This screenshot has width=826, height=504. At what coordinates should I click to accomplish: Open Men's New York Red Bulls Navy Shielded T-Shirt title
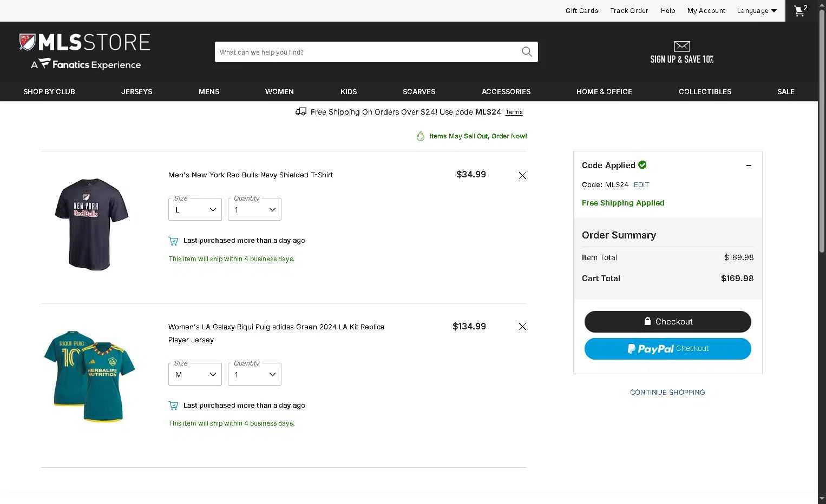(251, 175)
